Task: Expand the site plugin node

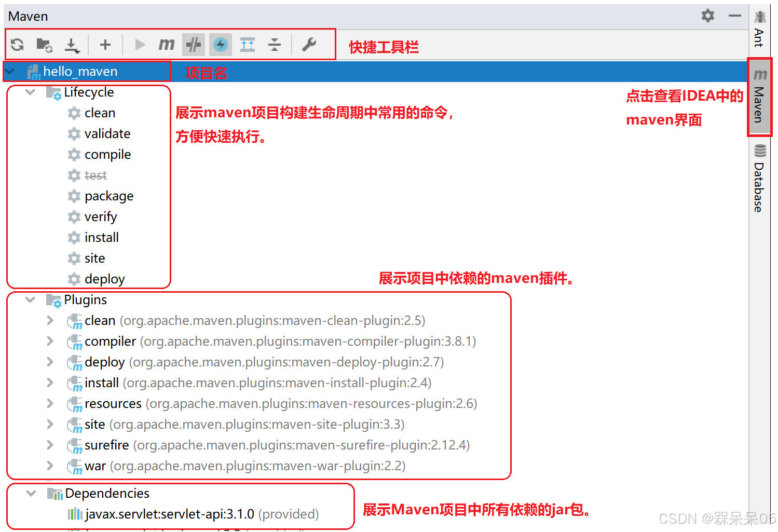Action: tap(50, 424)
